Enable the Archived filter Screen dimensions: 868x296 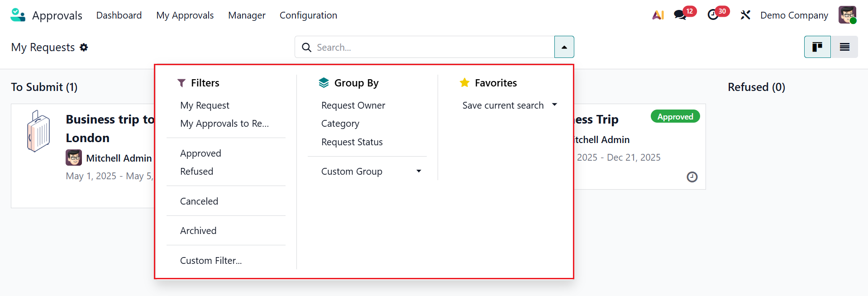(198, 231)
